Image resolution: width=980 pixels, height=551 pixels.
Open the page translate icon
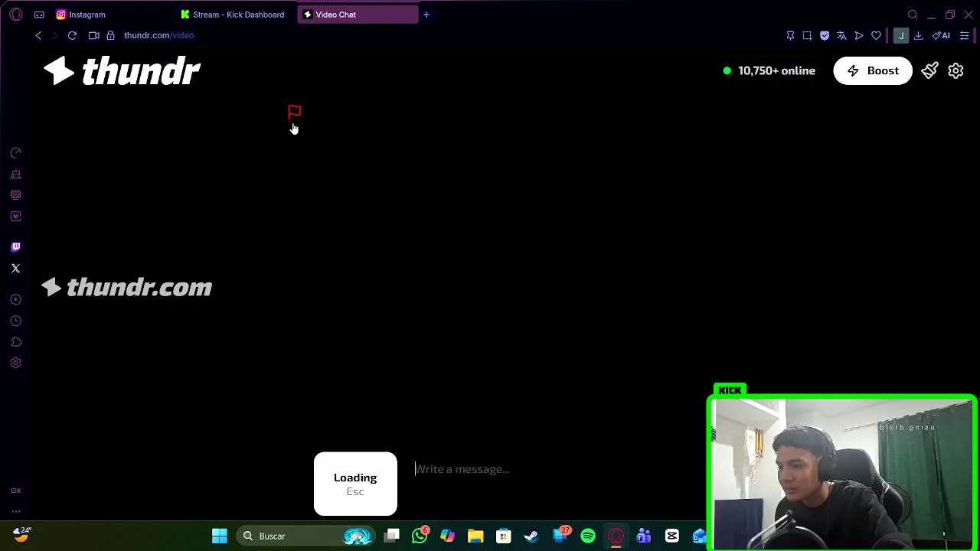[x=841, y=35]
